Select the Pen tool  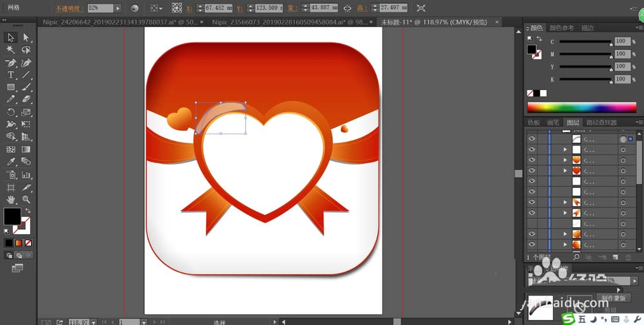point(11,63)
